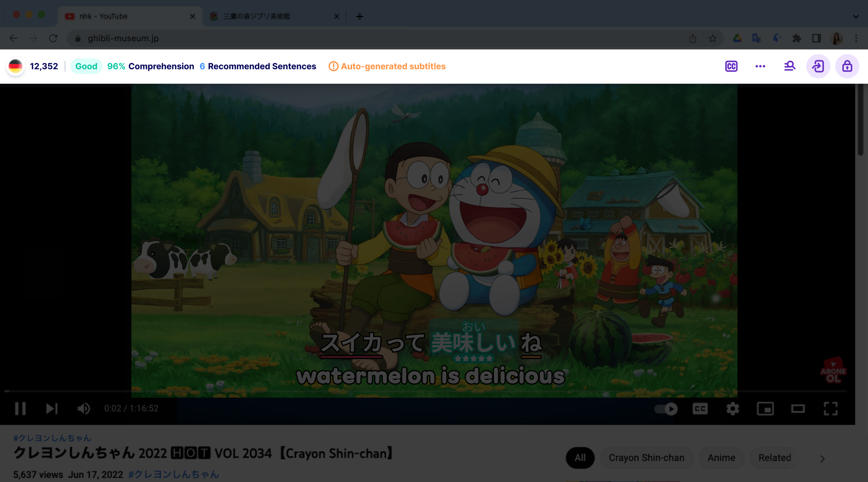Viewport: 868px width, 482px height.
Task: Pause the video playback
Action: pyautogui.click(x=20, y=408)
